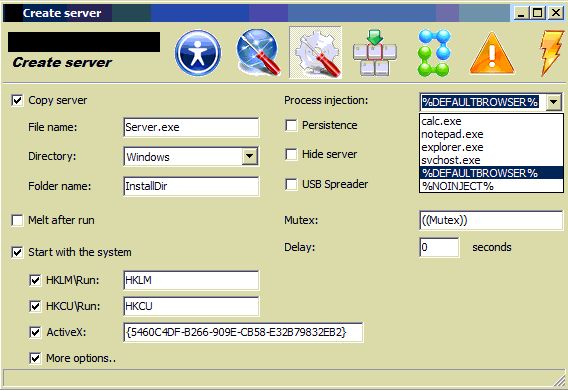The height and width of the screenshot is (390, 568).
Task: Click the lightning bolt build icon
Action: 552,53
